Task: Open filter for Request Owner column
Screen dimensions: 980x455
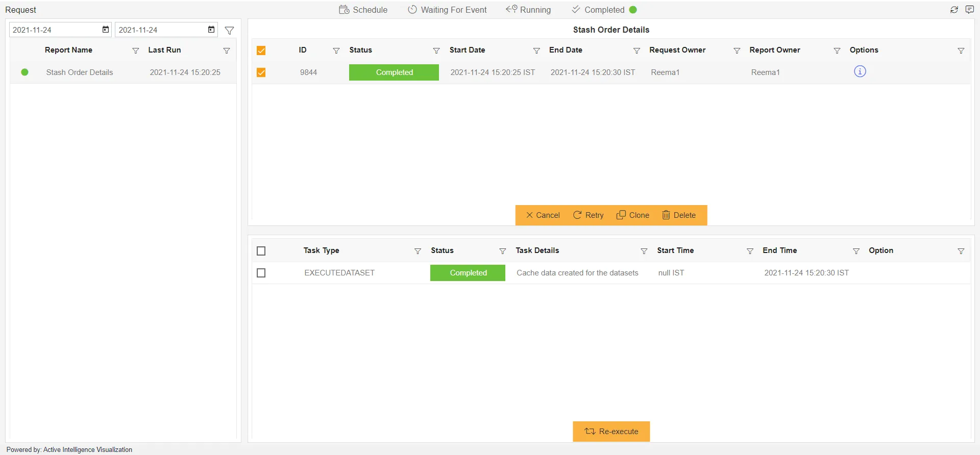Action: (x=737, y=50)
